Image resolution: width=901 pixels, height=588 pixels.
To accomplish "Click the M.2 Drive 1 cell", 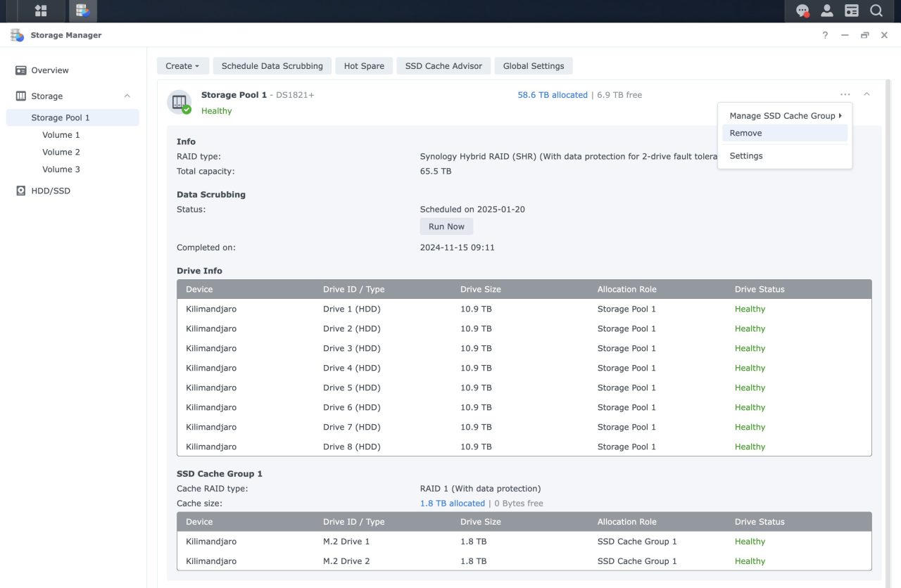I will click(346, 542).
